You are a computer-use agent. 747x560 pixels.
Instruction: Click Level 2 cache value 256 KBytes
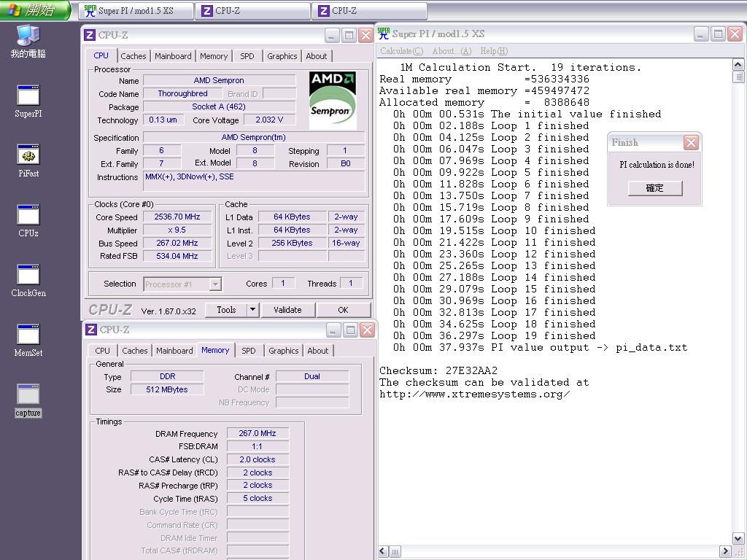[x=292, y=244]
